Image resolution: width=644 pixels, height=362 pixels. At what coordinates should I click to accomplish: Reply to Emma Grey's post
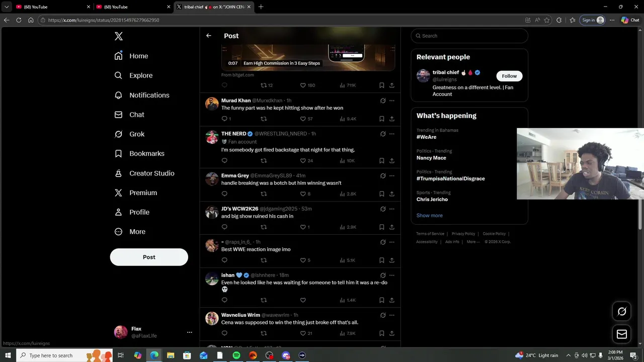click(224, 194)
